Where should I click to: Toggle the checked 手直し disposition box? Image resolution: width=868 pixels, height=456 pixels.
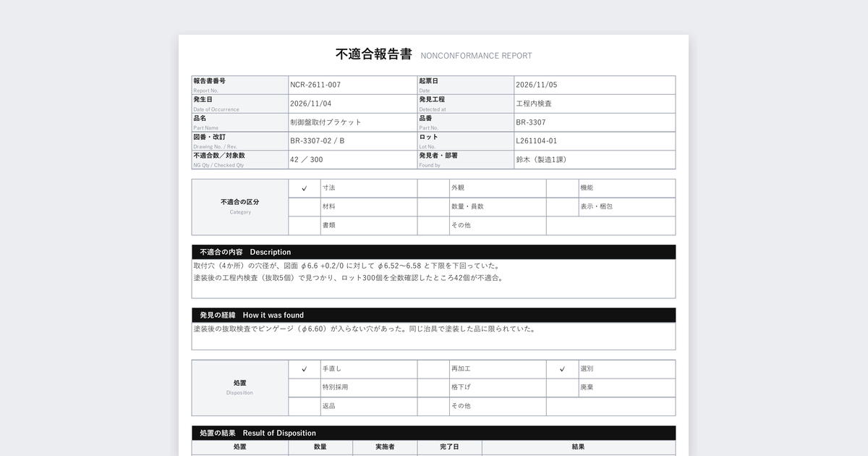(x=305, y=369)
